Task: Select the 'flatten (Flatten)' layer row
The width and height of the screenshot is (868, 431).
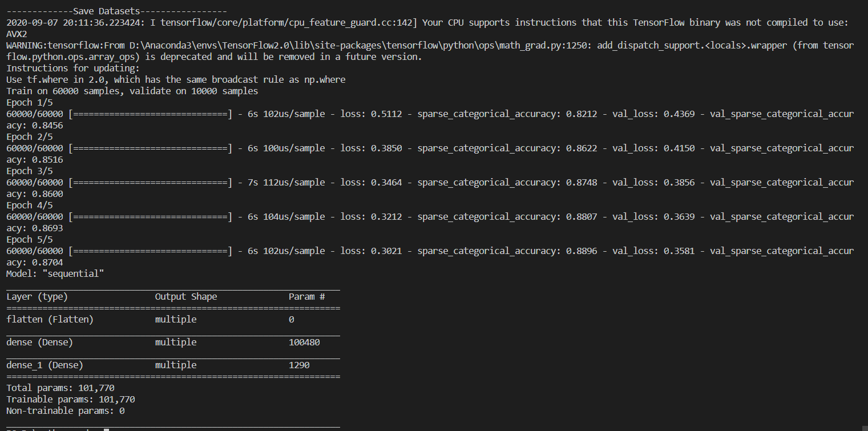Action: click(x=173, y=320)
